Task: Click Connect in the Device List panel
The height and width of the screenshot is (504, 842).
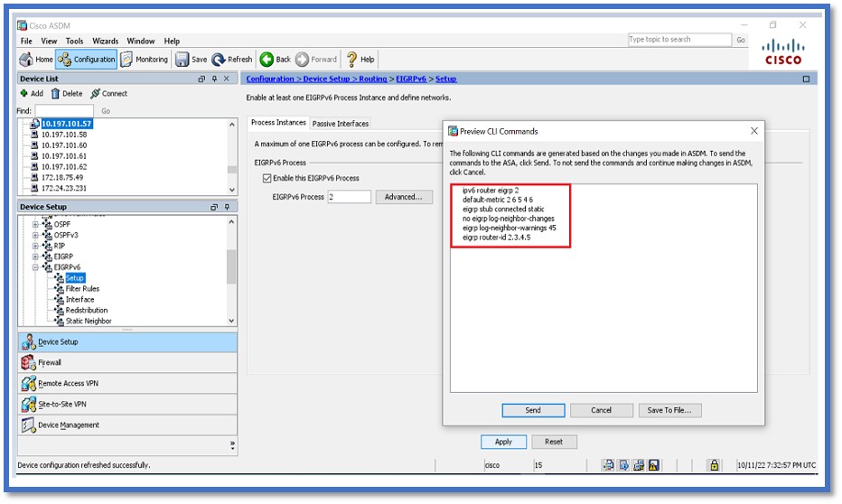Action: point(109,93)
